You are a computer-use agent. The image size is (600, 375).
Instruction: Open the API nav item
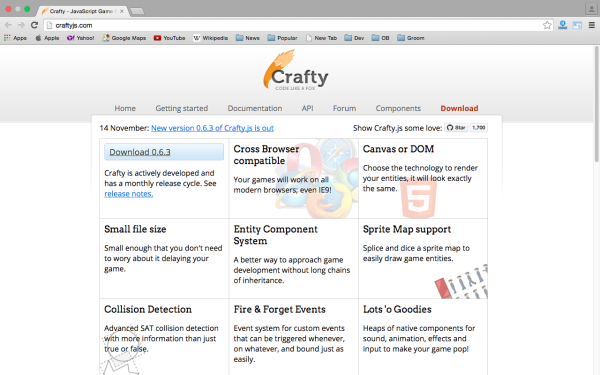point(307,108)
